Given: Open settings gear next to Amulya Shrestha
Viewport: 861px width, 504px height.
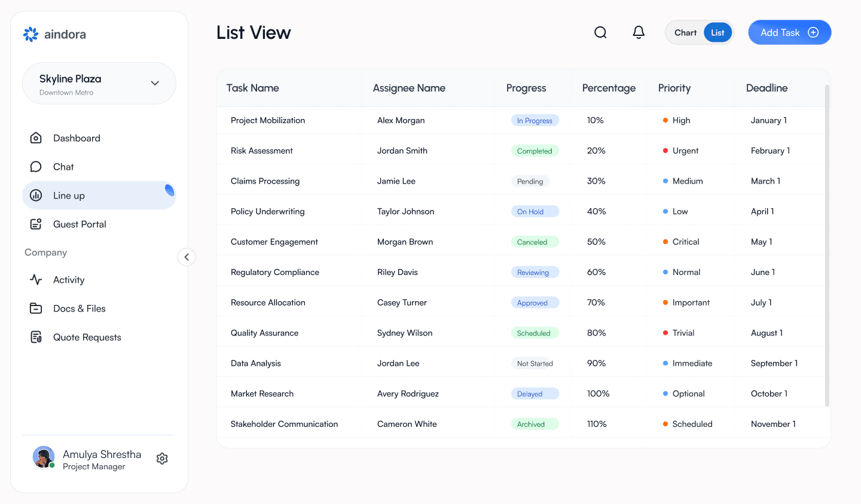Looking at the screenshot, I should (x=162, y=459).
